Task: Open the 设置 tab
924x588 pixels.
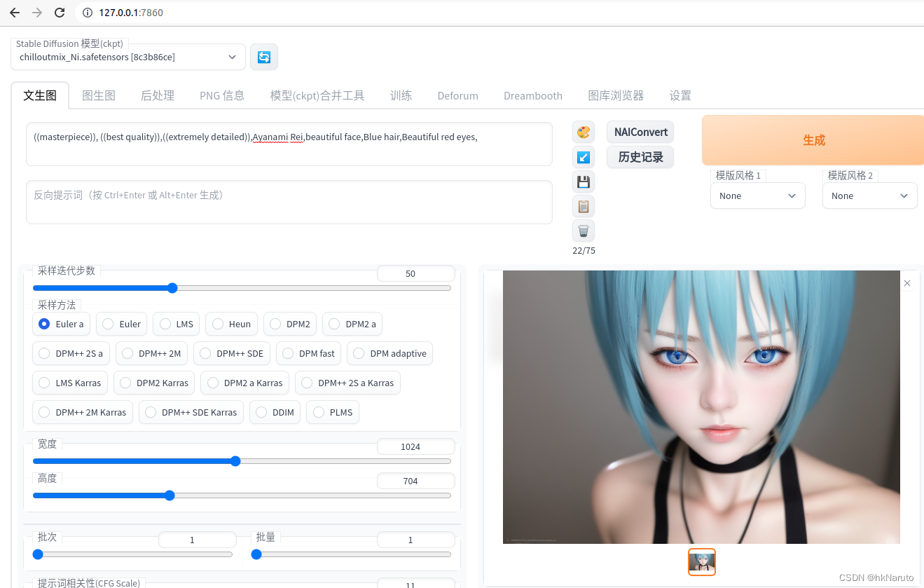Action: [680, 95]
